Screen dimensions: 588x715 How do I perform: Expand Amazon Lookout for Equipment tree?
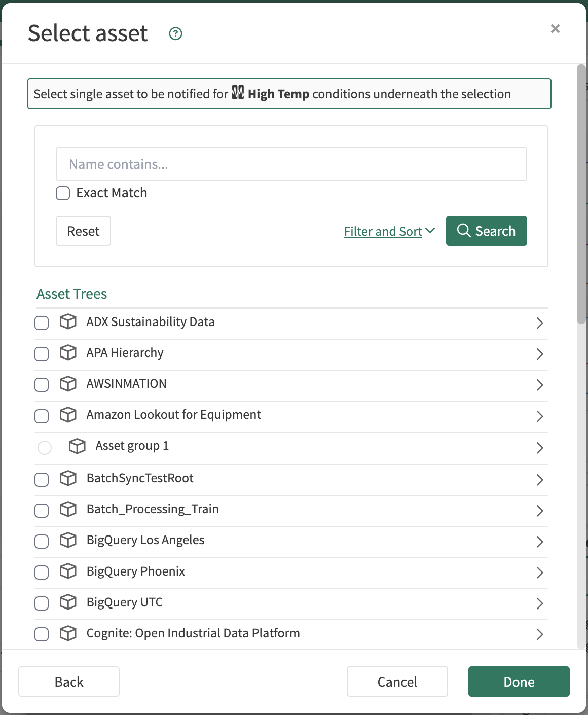click(539, 416)
